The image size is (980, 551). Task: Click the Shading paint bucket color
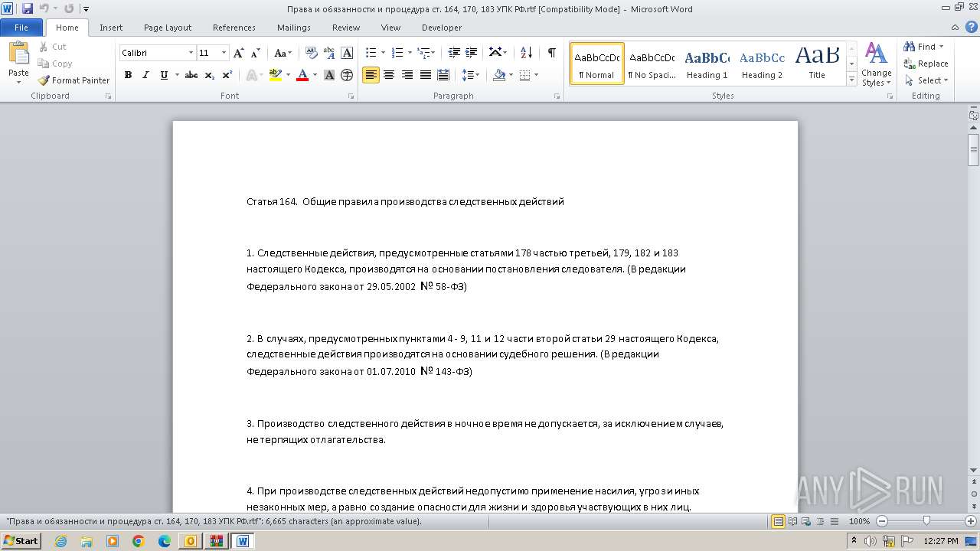(x=500, y=75)
